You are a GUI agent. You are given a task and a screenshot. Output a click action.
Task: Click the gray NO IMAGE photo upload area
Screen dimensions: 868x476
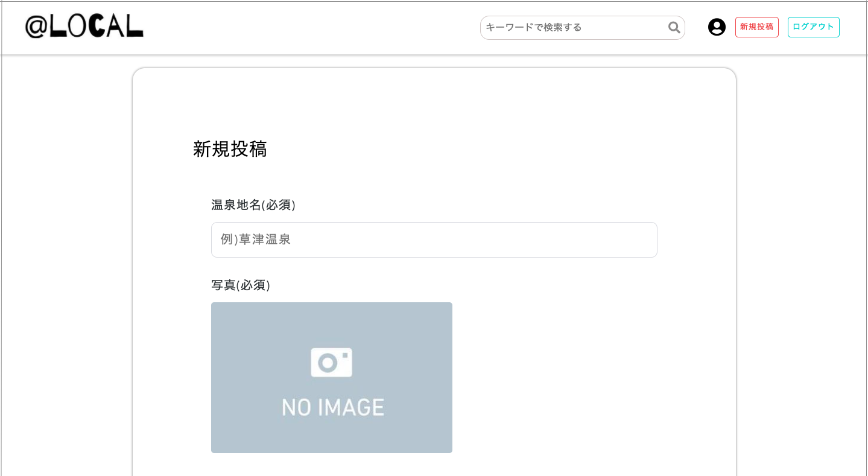coord(331,377)
